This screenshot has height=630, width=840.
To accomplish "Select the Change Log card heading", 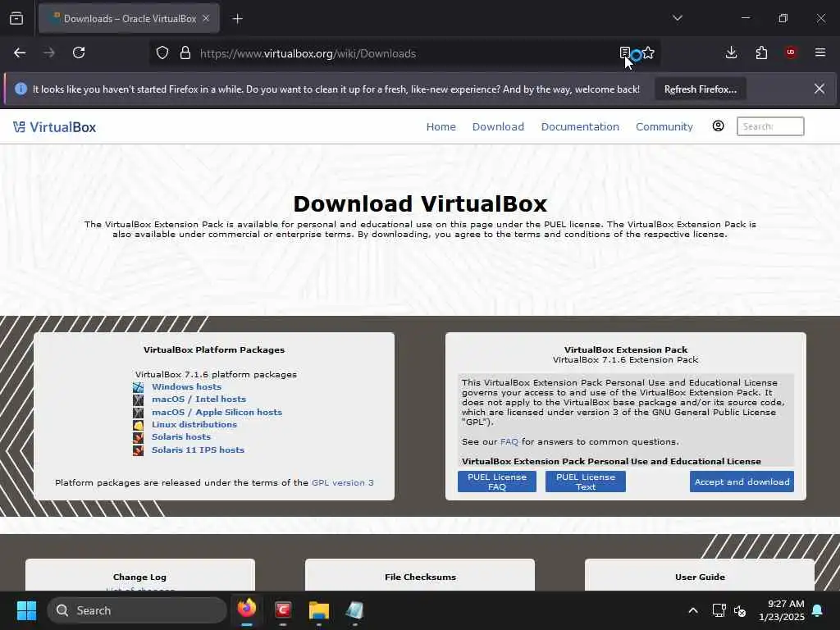I will tap(139, 577).
